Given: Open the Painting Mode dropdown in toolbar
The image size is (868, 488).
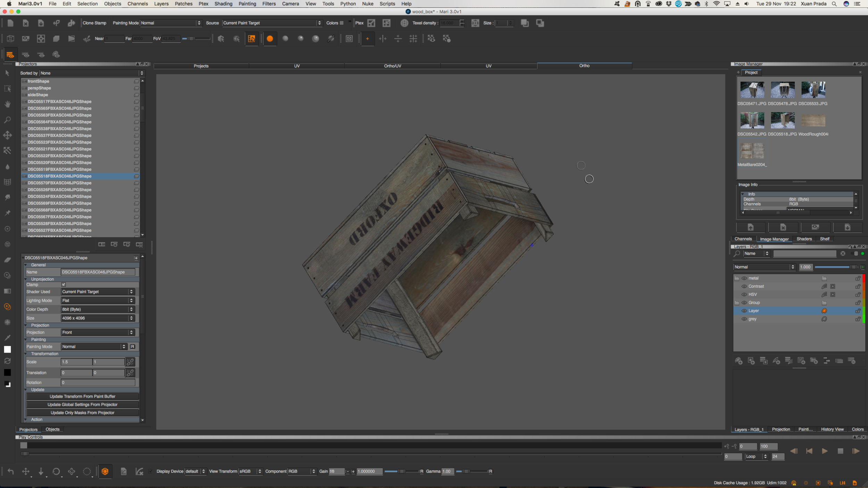Looking at the screenshot, I should (170, 23).
